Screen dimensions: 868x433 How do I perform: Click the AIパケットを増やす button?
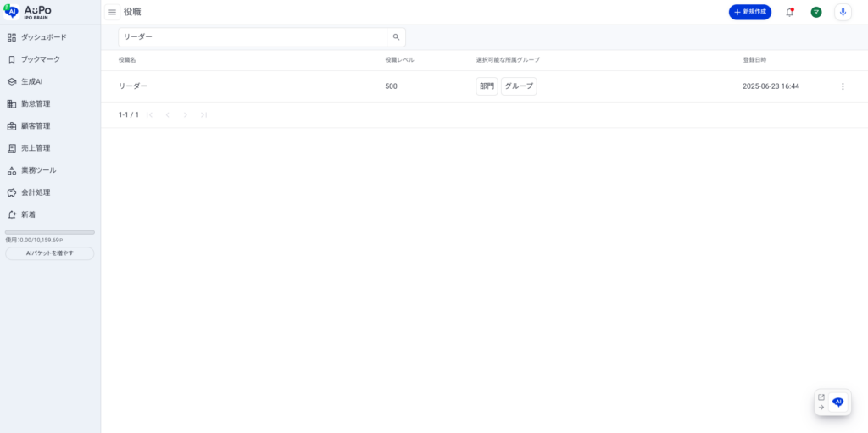49,253
